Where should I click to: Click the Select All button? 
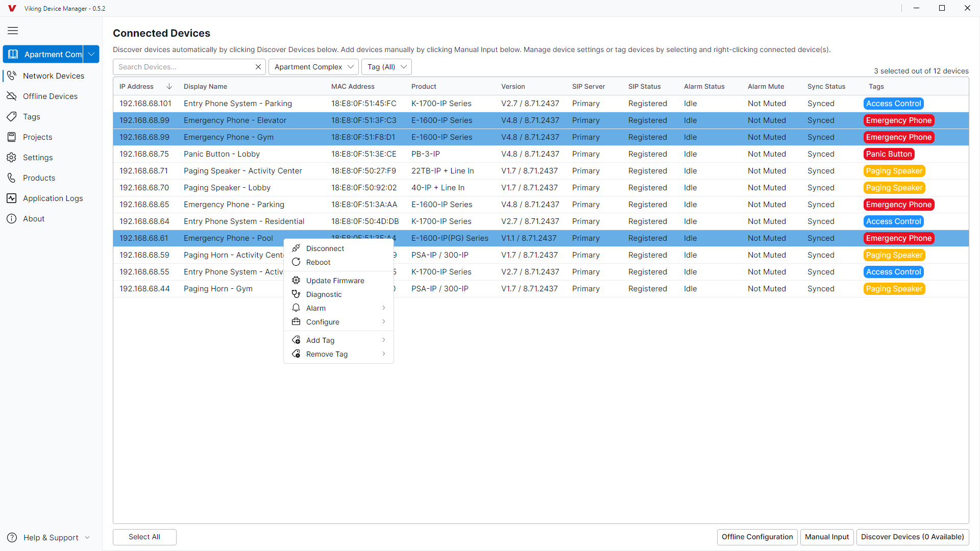click(144, 537)
